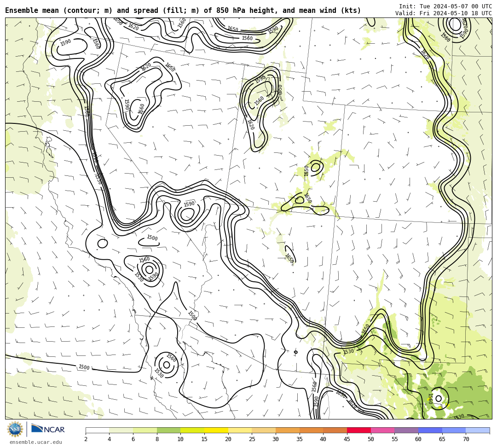The width and height of the screenshot is (497, 448).
Task: Click the color bar tick label 40
Action: click(x=324, y=439)
